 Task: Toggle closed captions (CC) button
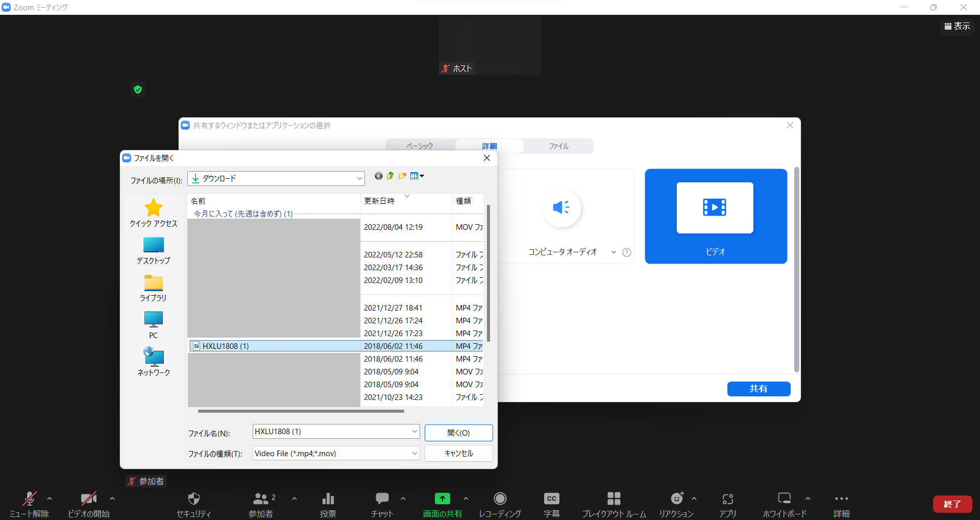point(551,499)
